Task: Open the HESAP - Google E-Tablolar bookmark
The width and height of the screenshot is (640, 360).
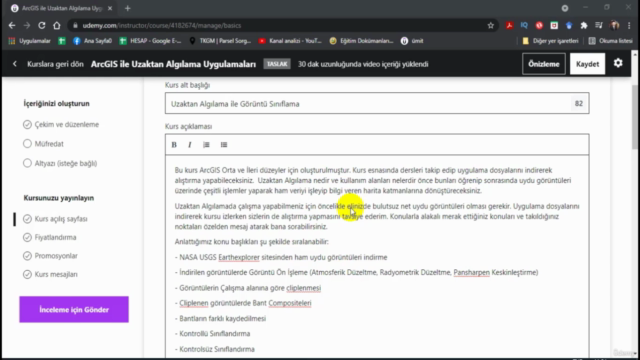Action: tap(151, 41)
